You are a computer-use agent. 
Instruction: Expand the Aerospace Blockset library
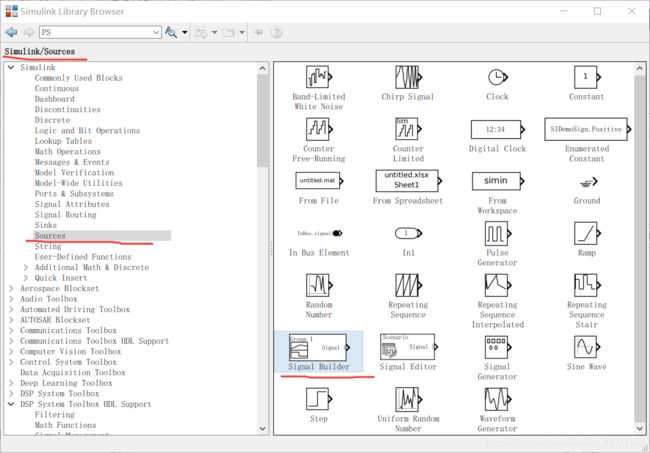point(11,288)
